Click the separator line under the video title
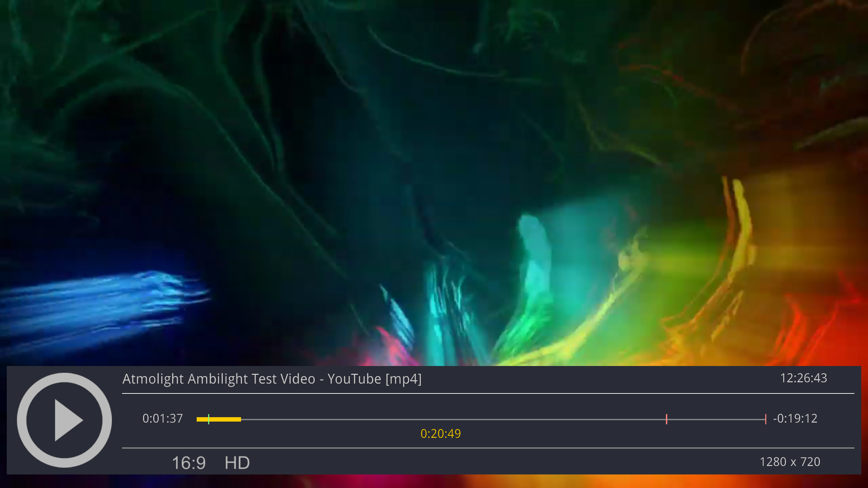The height and width of the screenshot is (488, 868). (x=488, y=393)
